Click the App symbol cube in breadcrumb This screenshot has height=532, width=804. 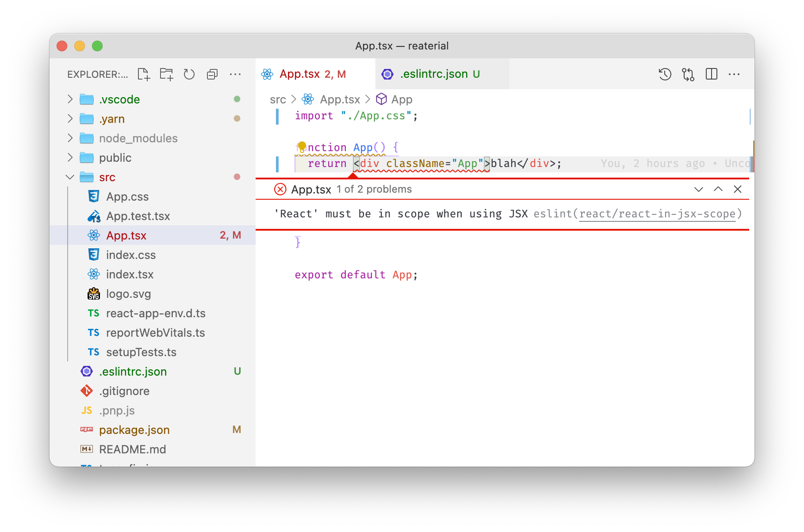[381, 99]
